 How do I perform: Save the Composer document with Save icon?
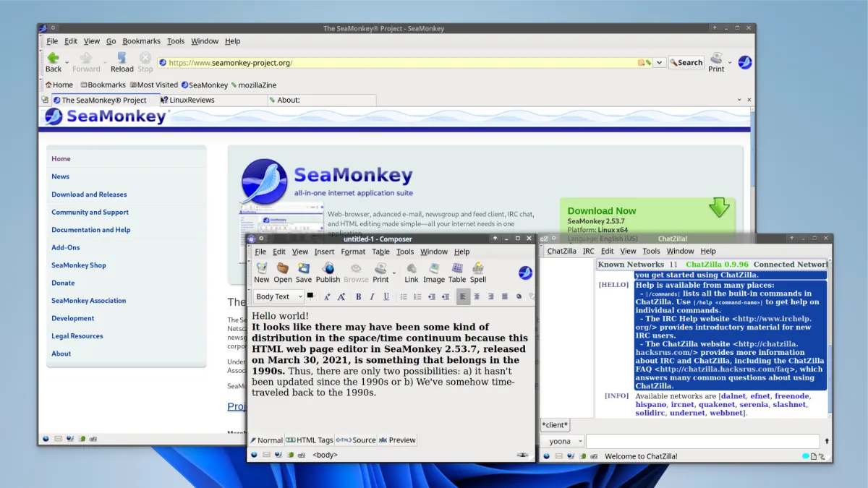click(304, 272)
